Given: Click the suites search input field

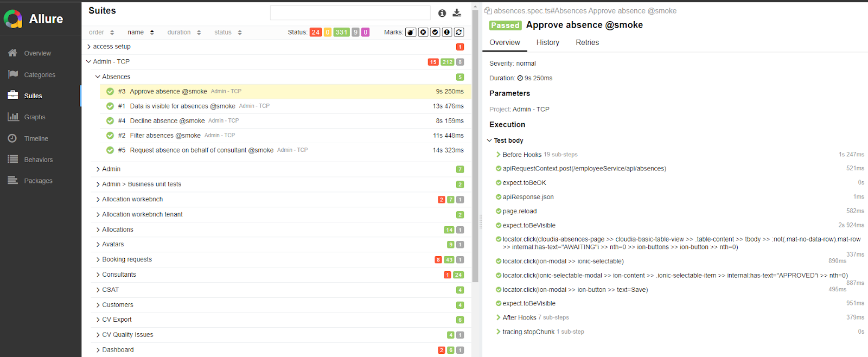Looking at the screenshot, I should 350,13.
